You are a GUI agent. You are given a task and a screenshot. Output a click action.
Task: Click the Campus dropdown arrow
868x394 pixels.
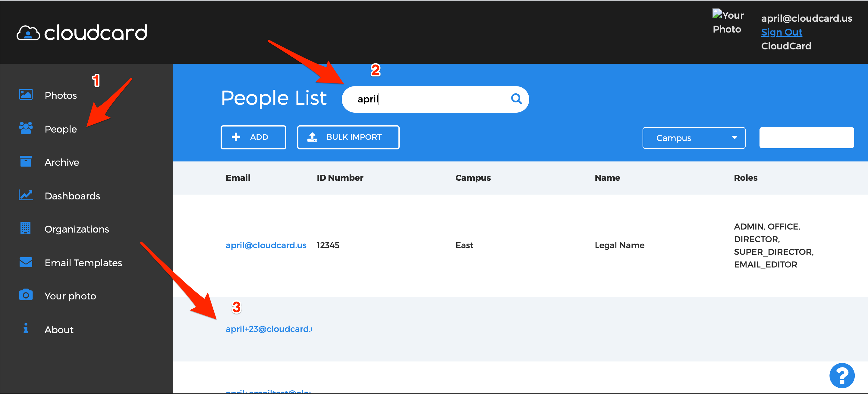pos(734,138)
